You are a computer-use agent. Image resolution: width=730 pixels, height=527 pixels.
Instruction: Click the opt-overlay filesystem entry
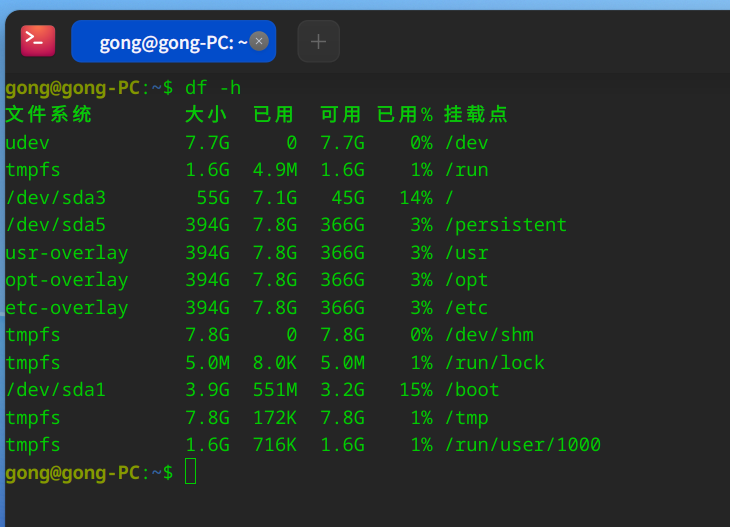pos(67,281)
